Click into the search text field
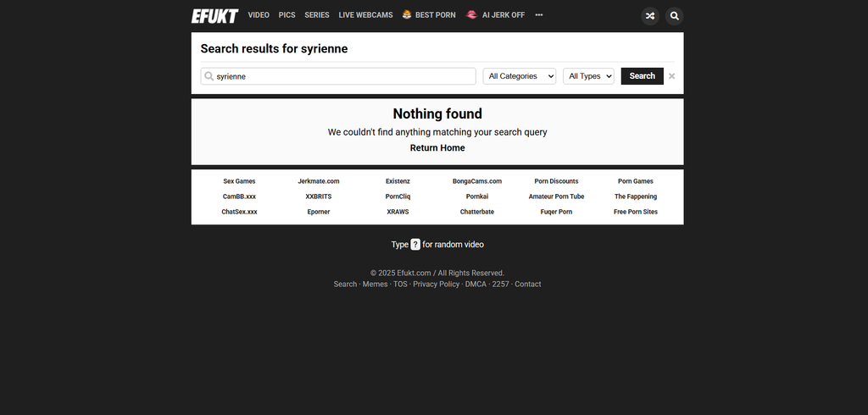The width and height of the screenshot is (868, 415). [x=343, y=76]
